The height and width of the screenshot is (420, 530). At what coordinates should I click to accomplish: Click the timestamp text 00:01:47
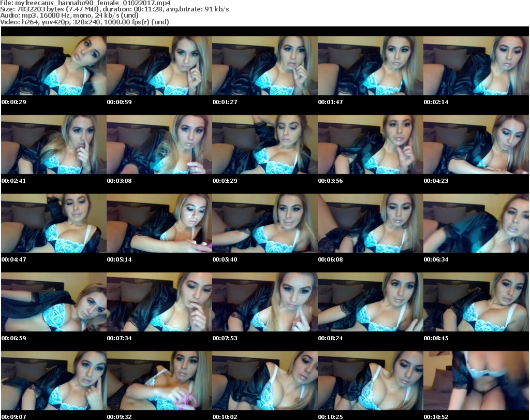pyautogui.click(x=330, y=102)
